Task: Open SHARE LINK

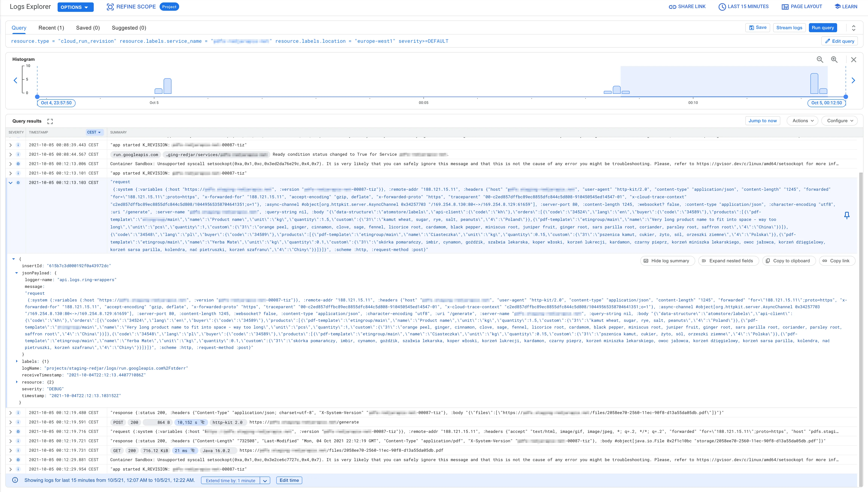Action: 687,7
